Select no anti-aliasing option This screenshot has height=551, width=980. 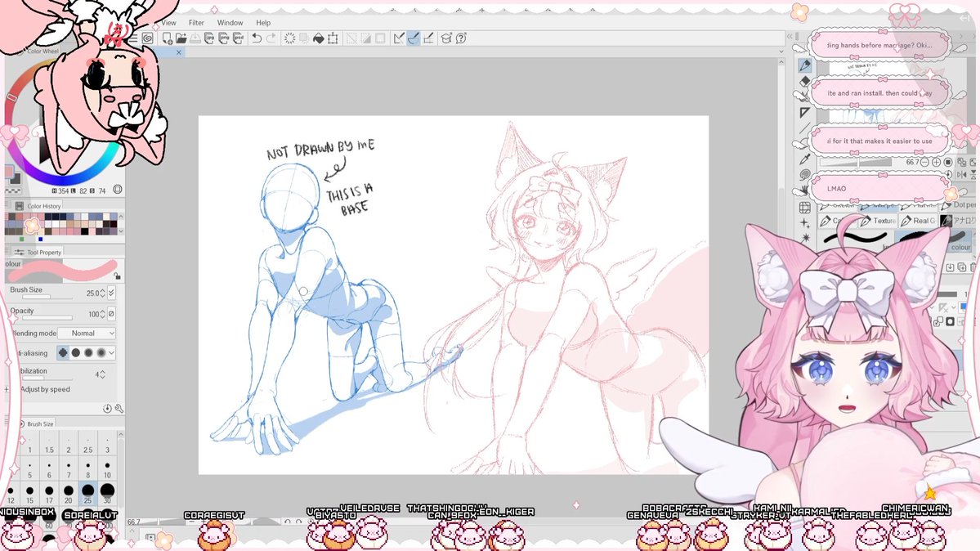tap(63, 353)
